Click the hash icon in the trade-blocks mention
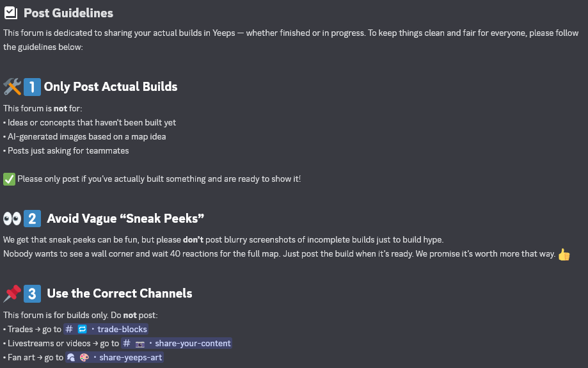 69,329
